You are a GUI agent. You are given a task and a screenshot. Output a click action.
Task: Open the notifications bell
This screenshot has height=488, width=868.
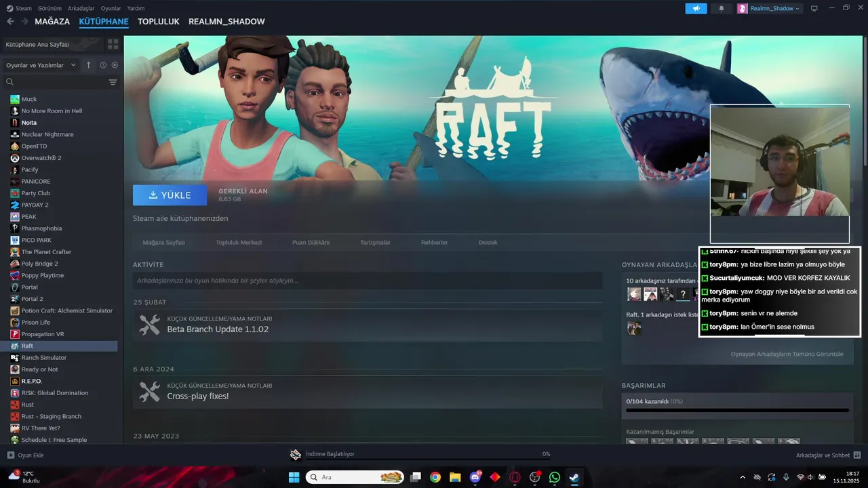[x=721, y=8]
